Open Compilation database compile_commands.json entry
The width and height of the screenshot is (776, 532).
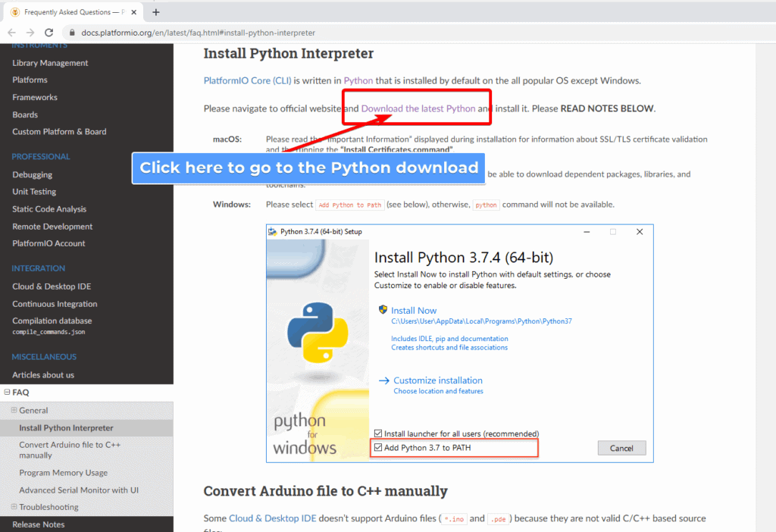[x=52, y=326]
